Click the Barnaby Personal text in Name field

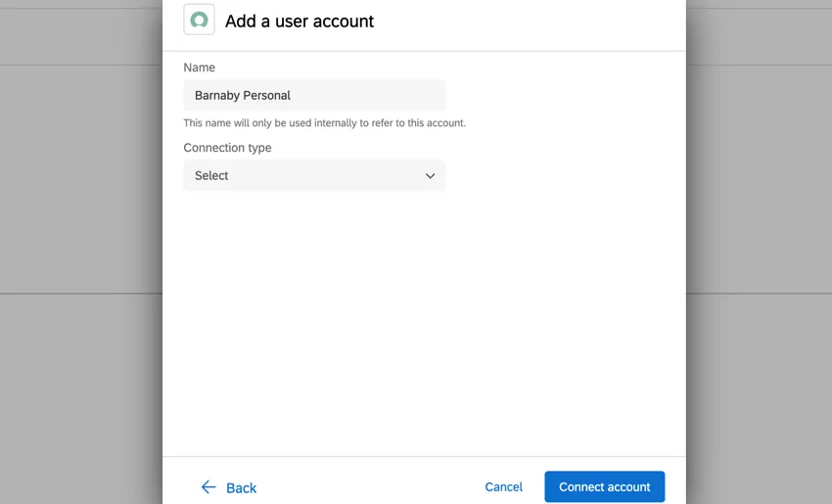[243, 95]
